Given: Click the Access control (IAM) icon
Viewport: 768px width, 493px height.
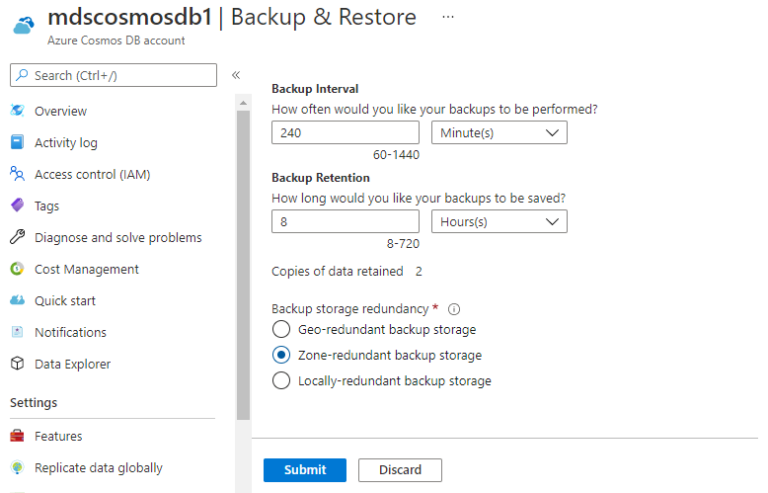Looking at the screenshot, I should tap(17, 174).
